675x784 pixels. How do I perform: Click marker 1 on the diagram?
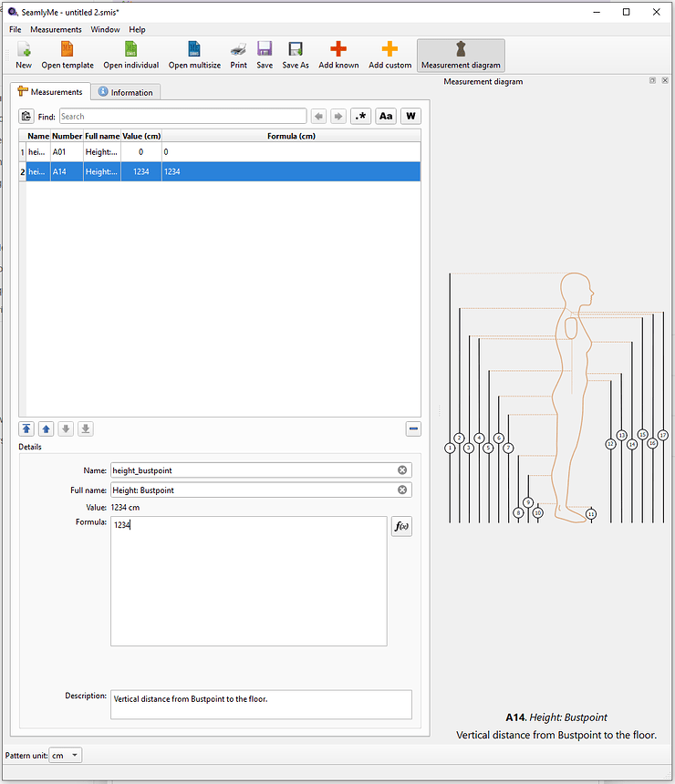450,448
